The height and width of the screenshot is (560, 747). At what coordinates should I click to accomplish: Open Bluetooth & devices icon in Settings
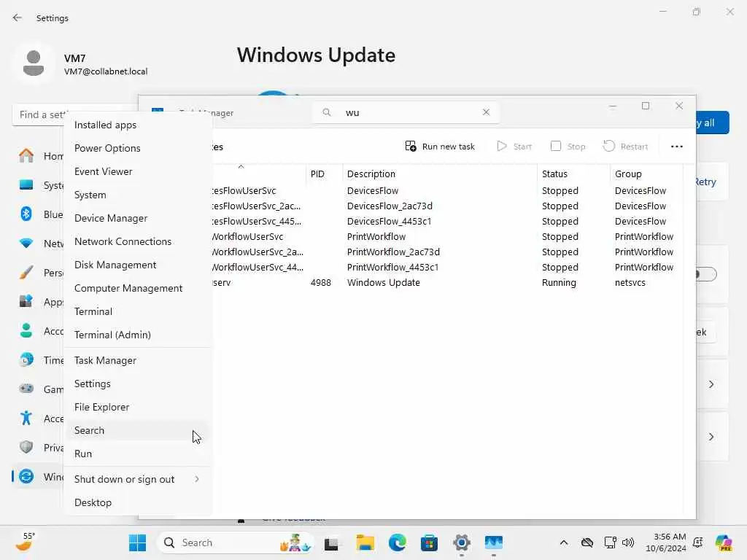click(26, 214)
